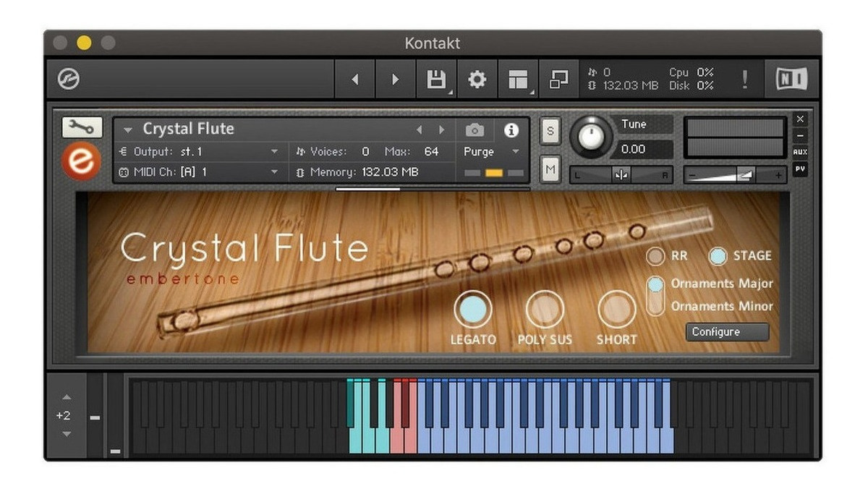868x489 pixels.
Task: Increase volume with the plus button
Action: click(x=778, y=175)
